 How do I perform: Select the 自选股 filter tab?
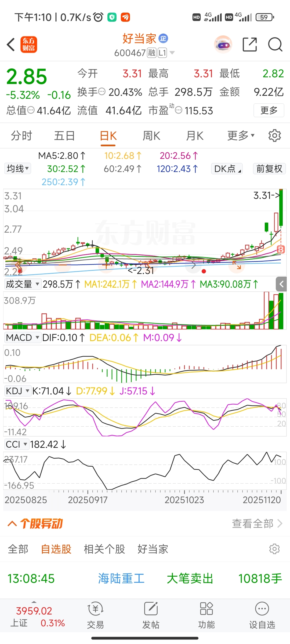[56, 549]
